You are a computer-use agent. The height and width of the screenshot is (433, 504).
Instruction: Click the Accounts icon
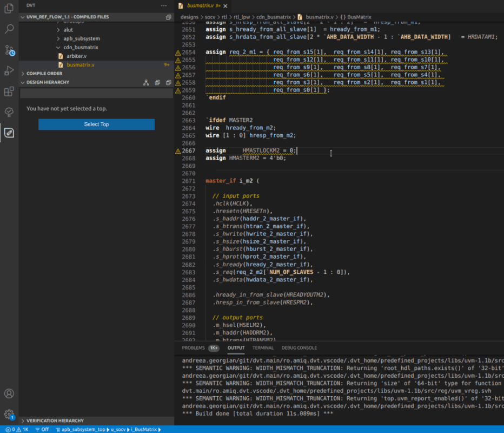[x=8, y=393]
